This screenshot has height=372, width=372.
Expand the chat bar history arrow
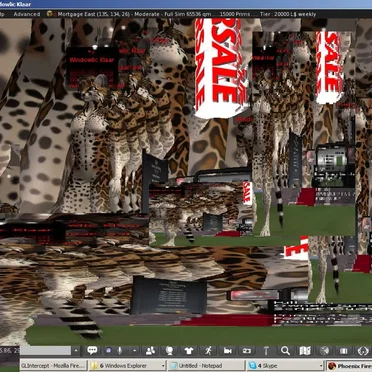pyautogui.click(x=76, y=351)
